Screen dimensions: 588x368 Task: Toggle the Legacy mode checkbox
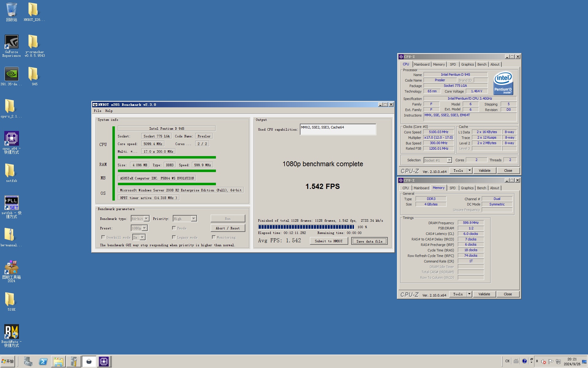(174, 237)
